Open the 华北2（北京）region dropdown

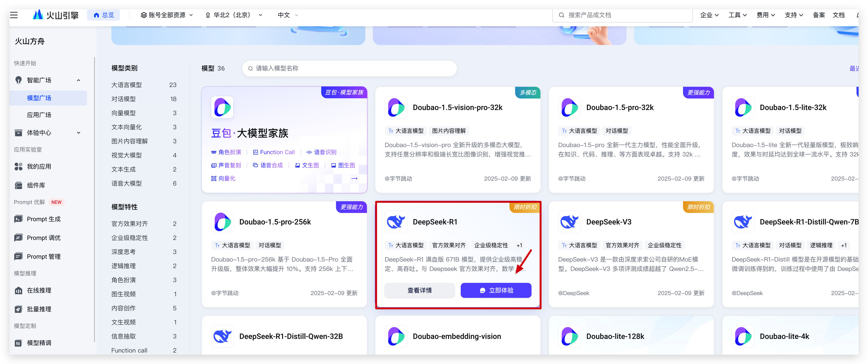point(234,15)
